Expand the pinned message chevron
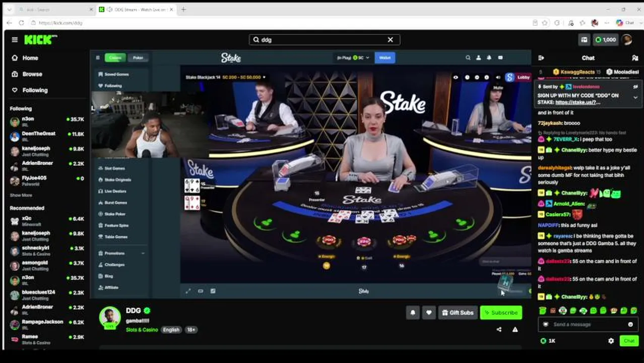644x363 pixels. tap(635, 97)
